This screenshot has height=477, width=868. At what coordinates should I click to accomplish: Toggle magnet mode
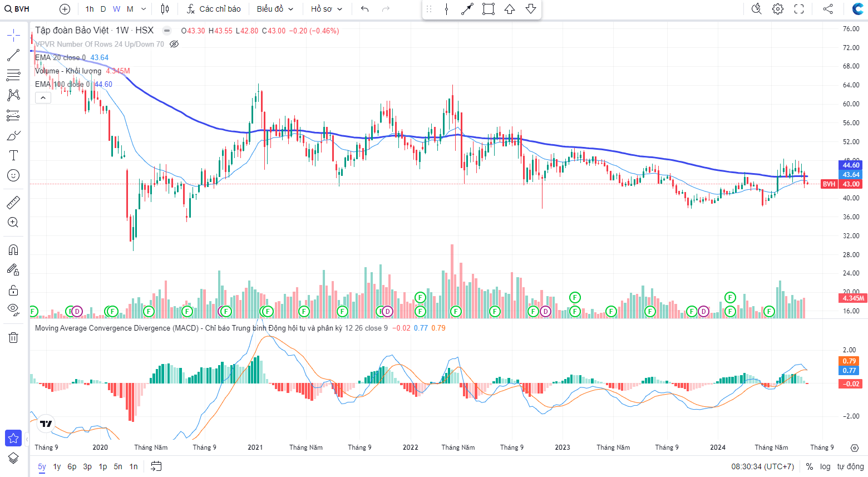click(x=13, y=249)
